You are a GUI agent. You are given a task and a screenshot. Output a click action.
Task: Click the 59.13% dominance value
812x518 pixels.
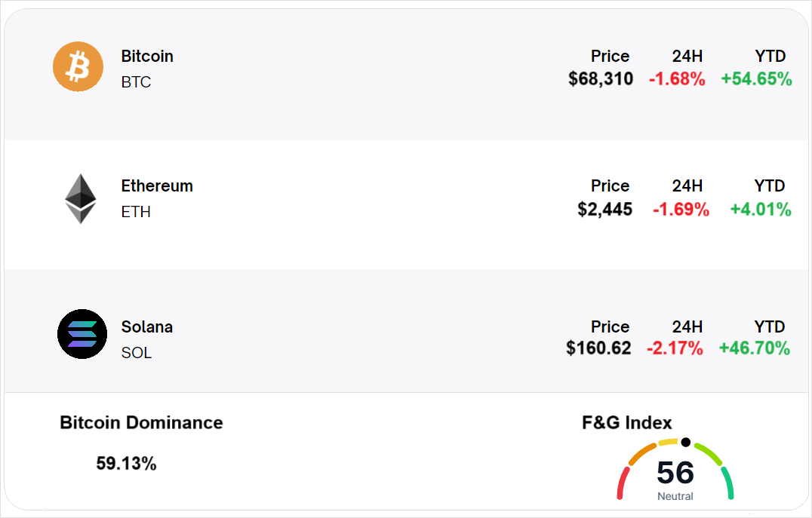126,464
